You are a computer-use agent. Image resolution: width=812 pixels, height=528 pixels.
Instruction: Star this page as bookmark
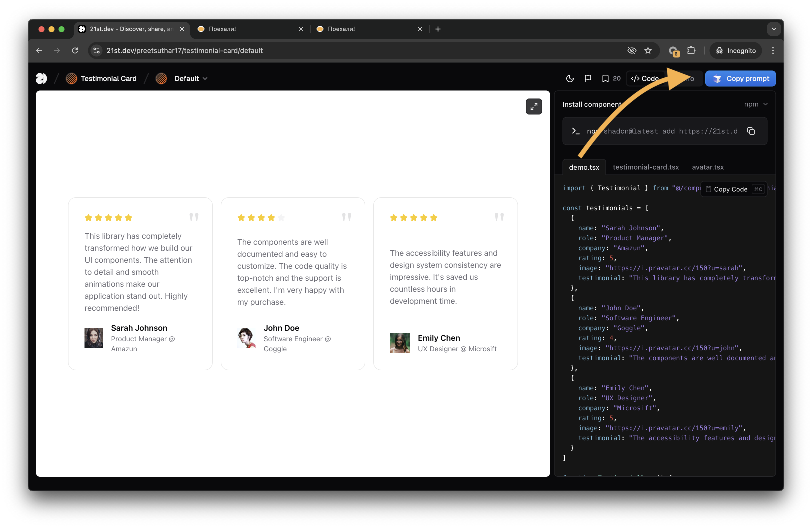click(648, 50)
